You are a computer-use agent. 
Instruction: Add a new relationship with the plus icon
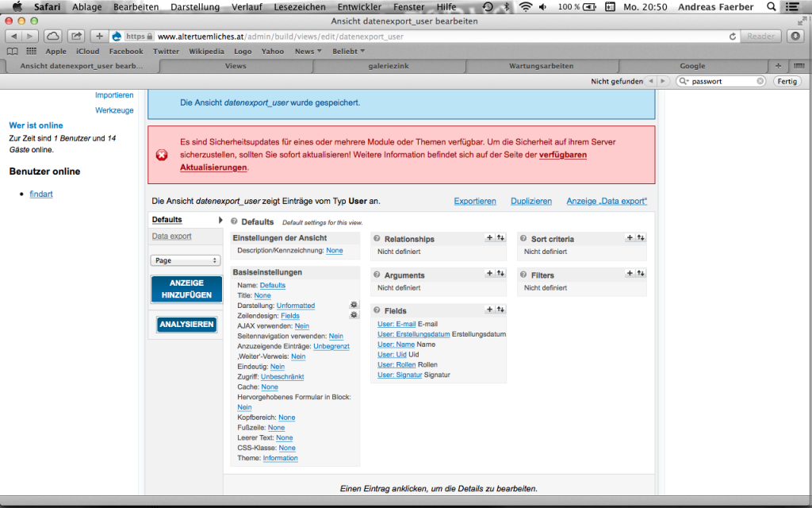click(x=489, y=238)
